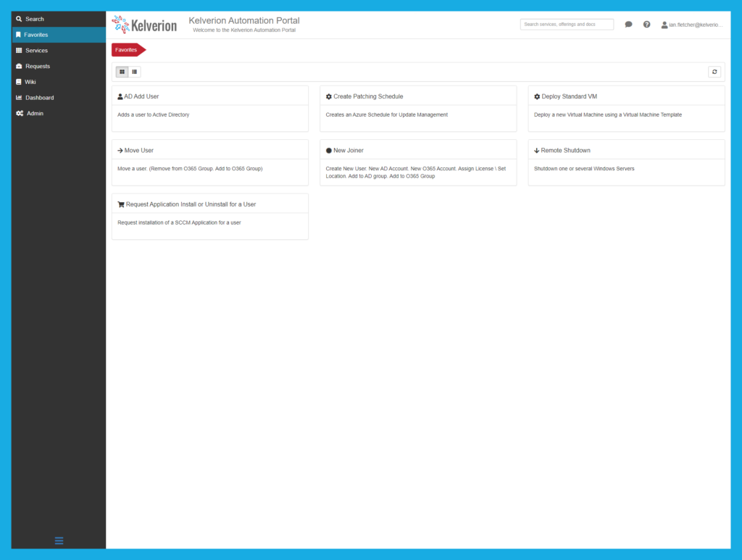
Task: Click 'Create New User. New AD Account' description
Action: (415, 172)
